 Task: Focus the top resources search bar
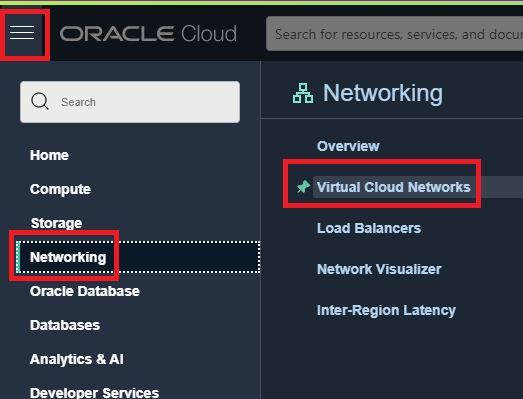[395, 34]
